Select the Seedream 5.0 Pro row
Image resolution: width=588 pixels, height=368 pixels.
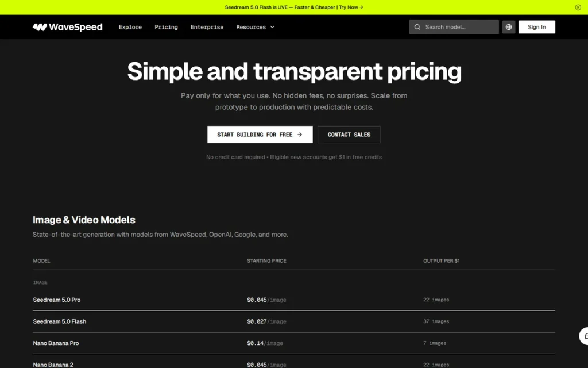(x=294, y=300)
